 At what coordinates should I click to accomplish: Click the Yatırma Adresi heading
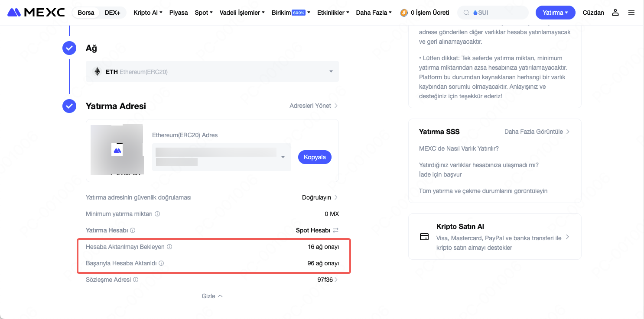(x=116, y=106)
